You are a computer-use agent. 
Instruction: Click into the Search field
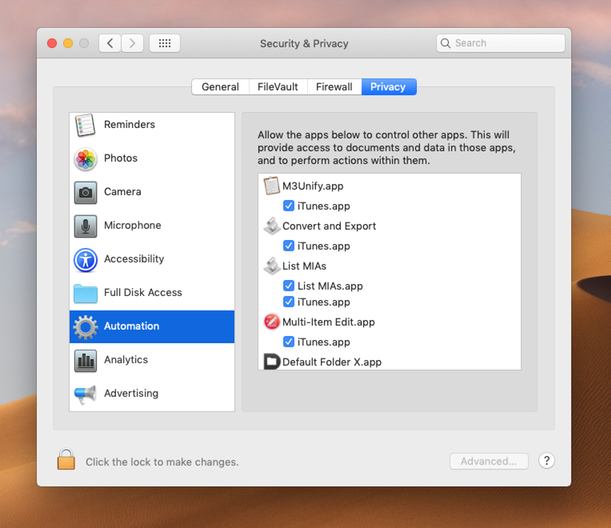(x=501, y=43)
